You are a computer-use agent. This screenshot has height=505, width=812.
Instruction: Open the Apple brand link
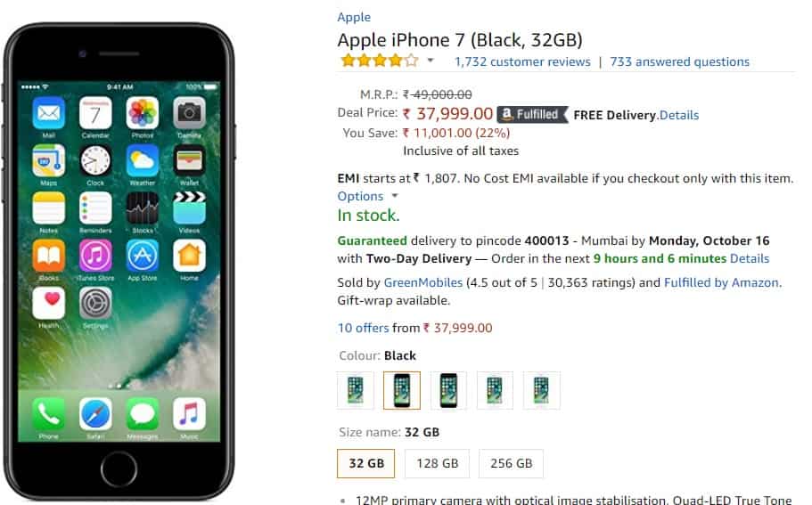tap(354, 17)
